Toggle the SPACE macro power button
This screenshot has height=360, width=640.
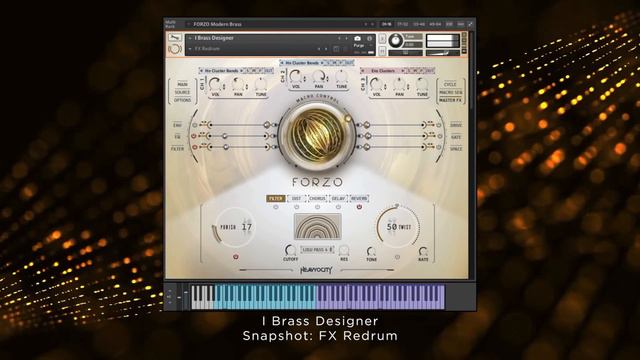[x=440, y=147]
